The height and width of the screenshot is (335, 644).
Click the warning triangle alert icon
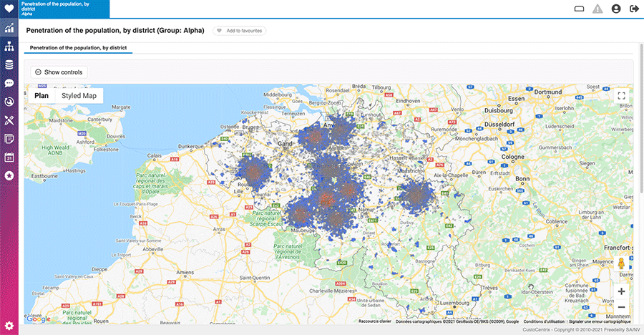click(597, 9)
